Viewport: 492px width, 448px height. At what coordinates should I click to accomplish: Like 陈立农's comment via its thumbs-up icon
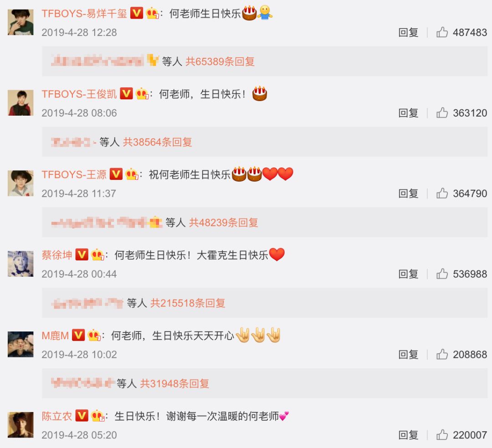pyautogui.click(x=442, y=435)
